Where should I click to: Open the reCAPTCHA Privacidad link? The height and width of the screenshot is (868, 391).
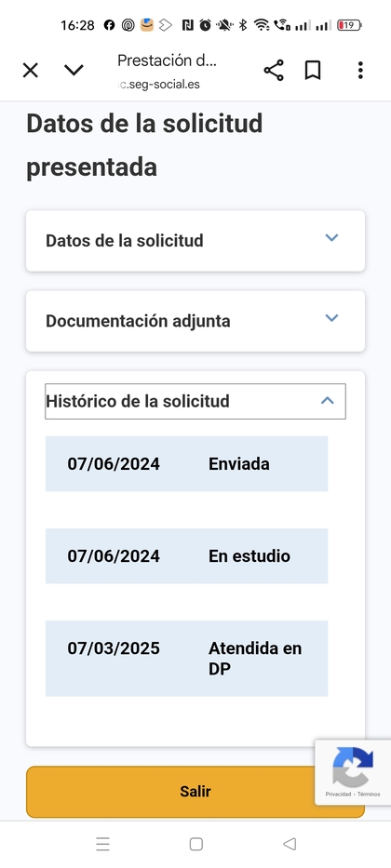pos(338,794)
